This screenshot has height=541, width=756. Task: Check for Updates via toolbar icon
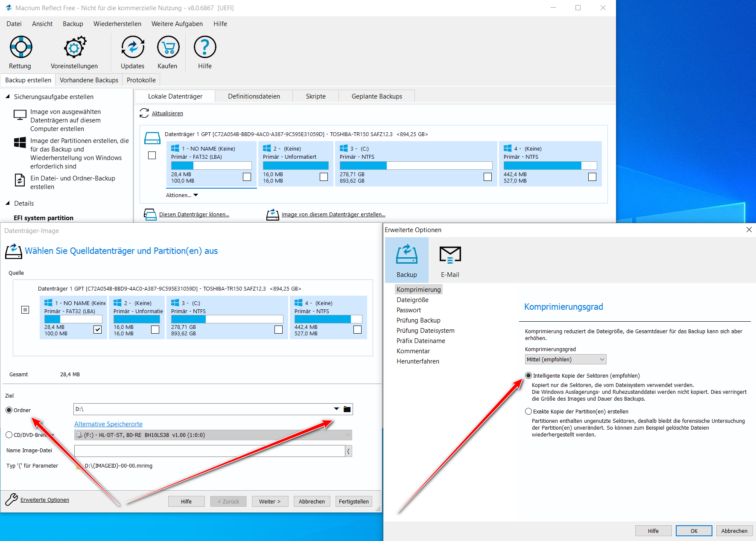point(132,47)
